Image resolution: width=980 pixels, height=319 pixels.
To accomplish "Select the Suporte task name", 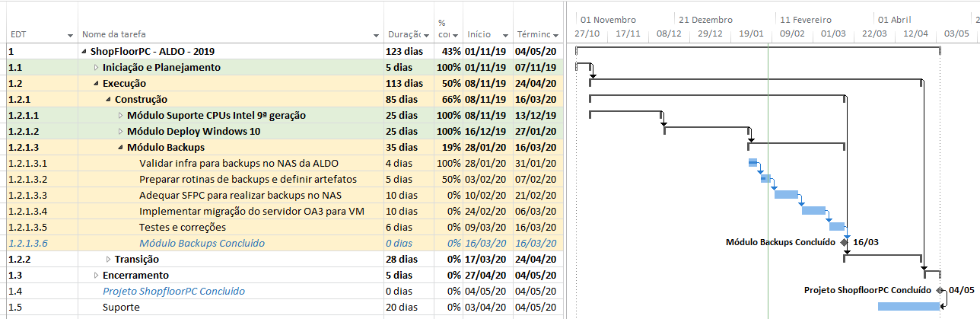I will [x=121, y=307].
